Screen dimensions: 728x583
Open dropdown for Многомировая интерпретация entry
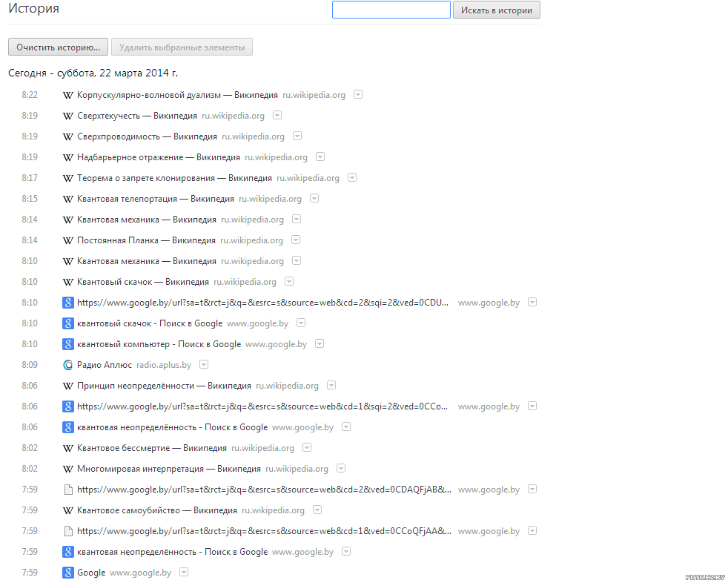pyautogui.click(x=341, y=468)
